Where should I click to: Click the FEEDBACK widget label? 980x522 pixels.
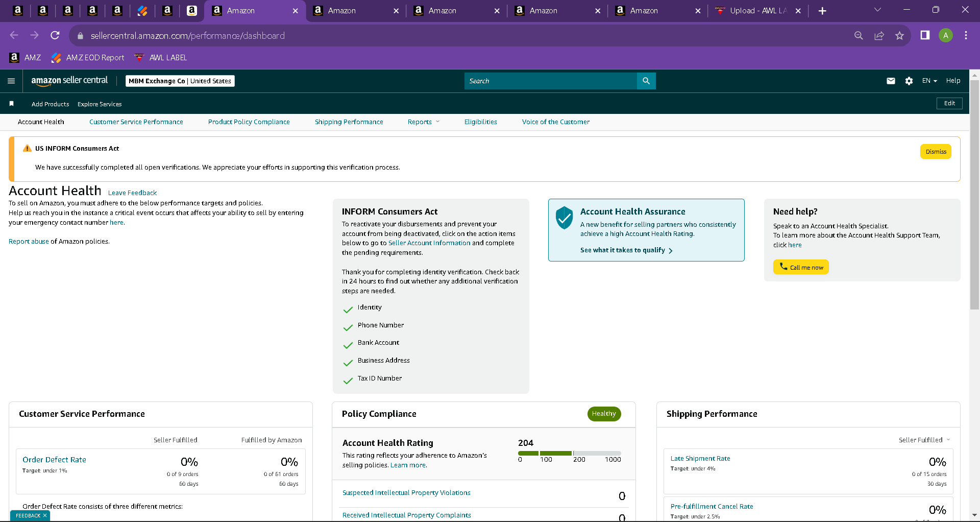[28, 516]
